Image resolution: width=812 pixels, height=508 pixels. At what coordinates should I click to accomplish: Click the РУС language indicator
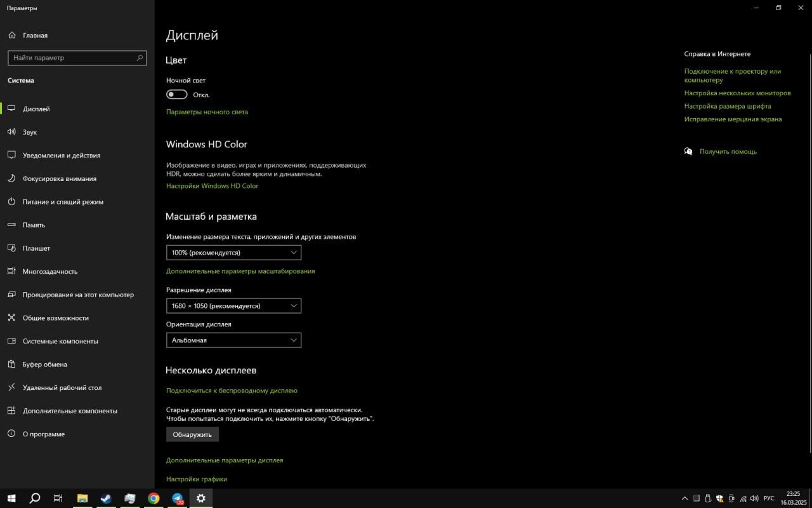pos(769,498)
